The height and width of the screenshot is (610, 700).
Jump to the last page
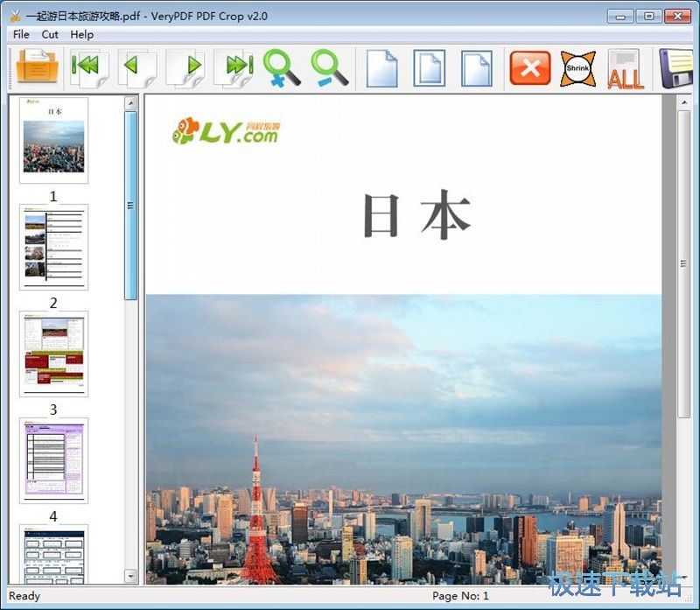point(234,67)
